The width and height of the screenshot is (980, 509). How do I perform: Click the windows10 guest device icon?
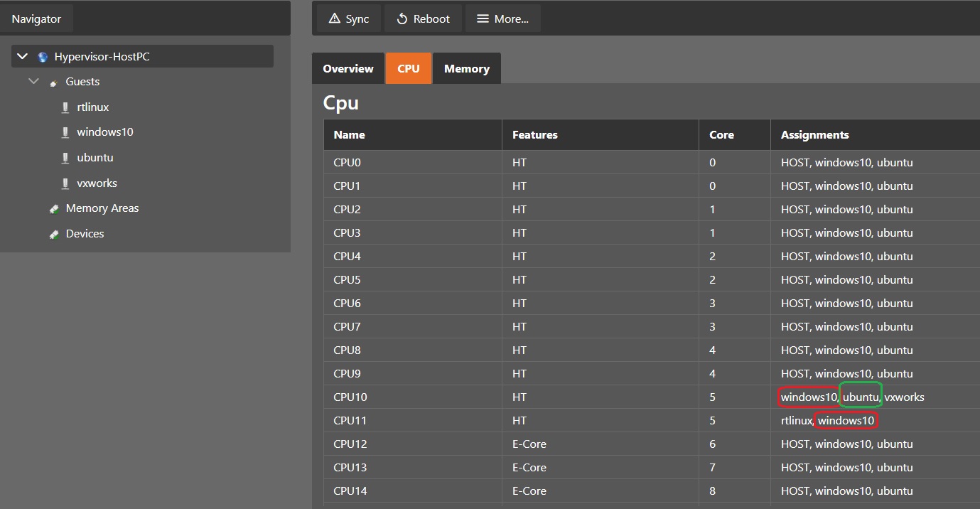pos(65,132)
